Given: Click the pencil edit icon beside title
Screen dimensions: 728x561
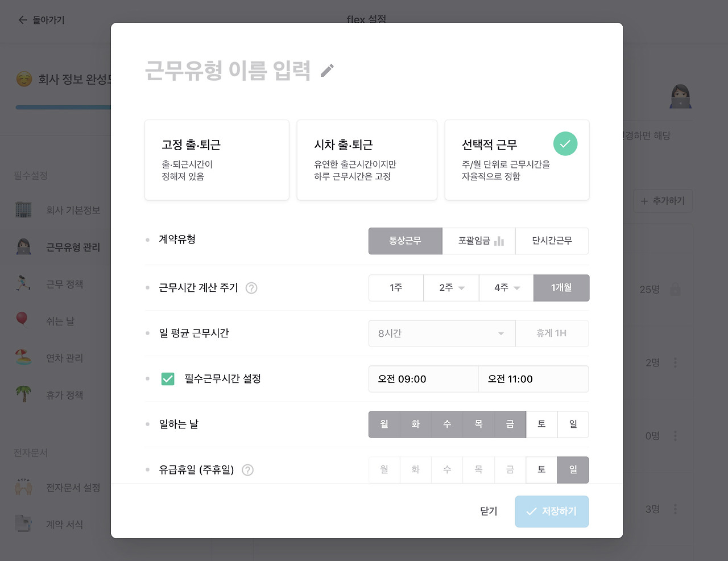Looking at the screenshot, I should [x=327, y=71].
